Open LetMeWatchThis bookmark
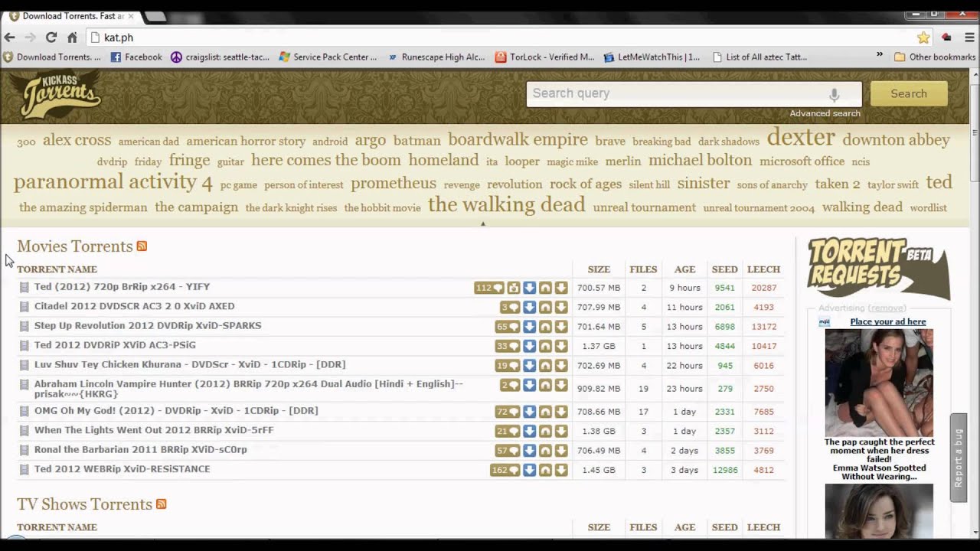This screenshot has width=980, height=551. tap(652, 57)
